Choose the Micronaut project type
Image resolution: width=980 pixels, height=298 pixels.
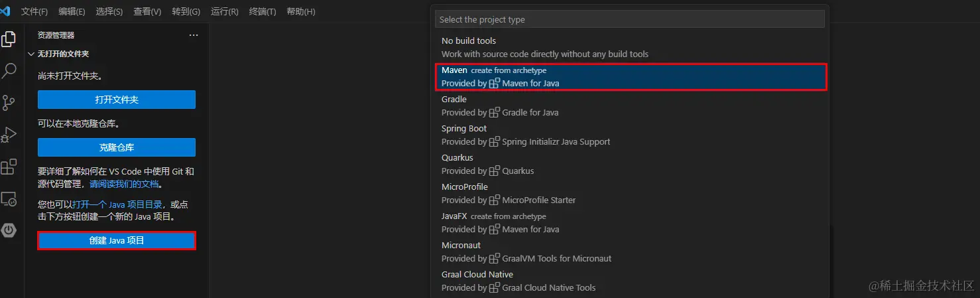pyautogui.click(x=630, y=252)
